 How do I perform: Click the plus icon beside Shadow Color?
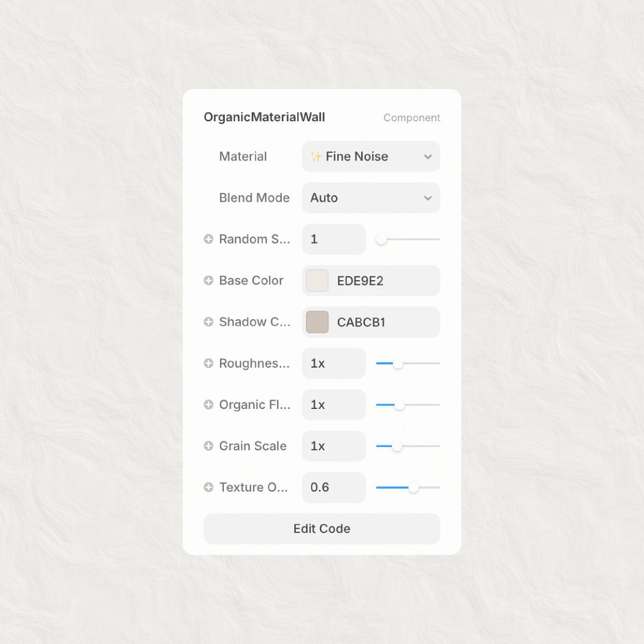[x=208, y=322]
